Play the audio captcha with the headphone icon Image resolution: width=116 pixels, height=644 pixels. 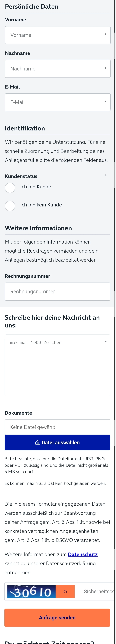coord(65,591)
